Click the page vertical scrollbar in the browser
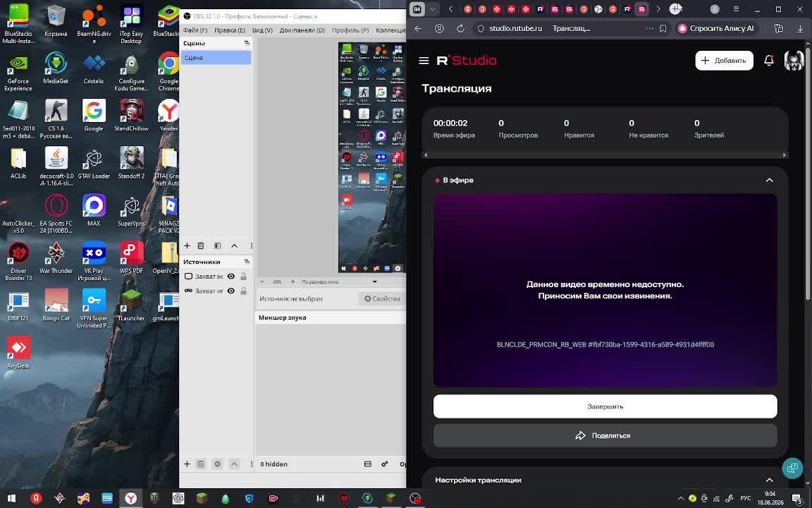This screenshot has height=508, width=812. point(808,174)
